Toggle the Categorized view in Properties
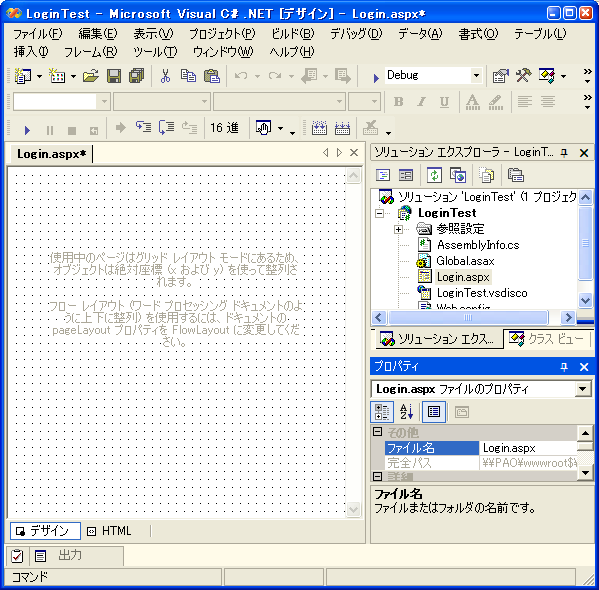Image resolution: width=599 pixels, height=590 pixels. coord(382,412)
